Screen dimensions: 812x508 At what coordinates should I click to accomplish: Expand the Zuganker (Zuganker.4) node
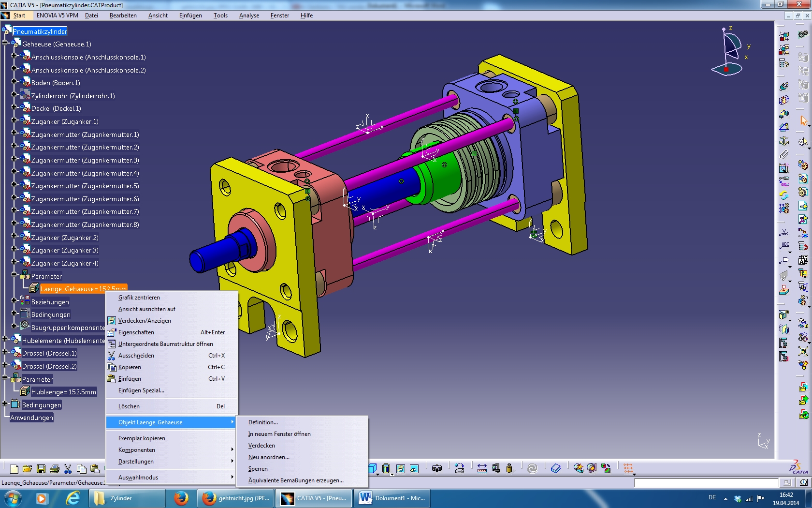14,262
